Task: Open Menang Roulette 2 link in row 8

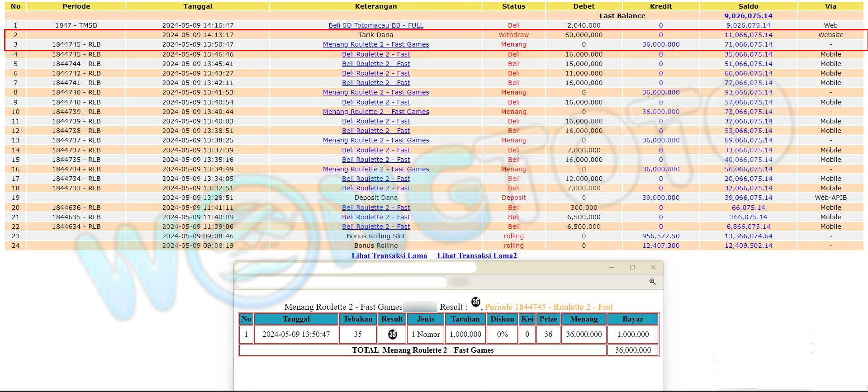Action: click(375, 92)
